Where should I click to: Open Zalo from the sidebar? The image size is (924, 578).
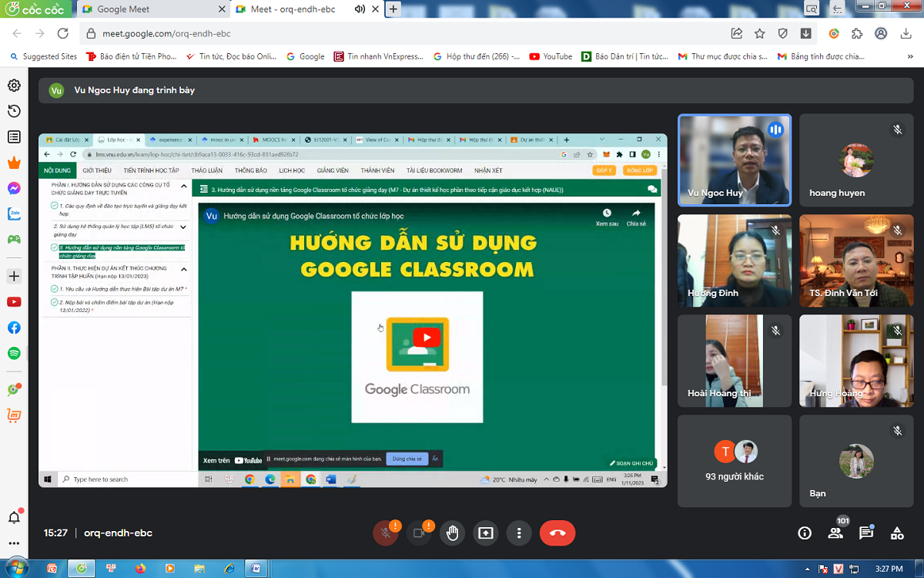coord(14,213)
